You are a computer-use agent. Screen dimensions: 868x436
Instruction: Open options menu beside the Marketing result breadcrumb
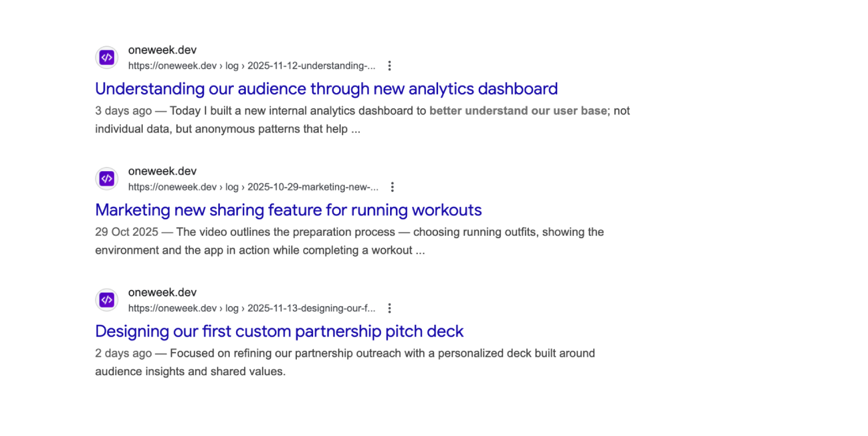click(x=392, y=187)
